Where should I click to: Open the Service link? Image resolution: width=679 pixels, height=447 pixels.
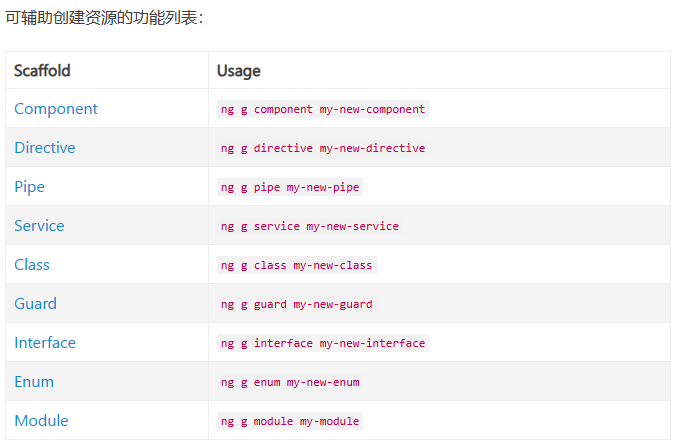coord(39,226)
